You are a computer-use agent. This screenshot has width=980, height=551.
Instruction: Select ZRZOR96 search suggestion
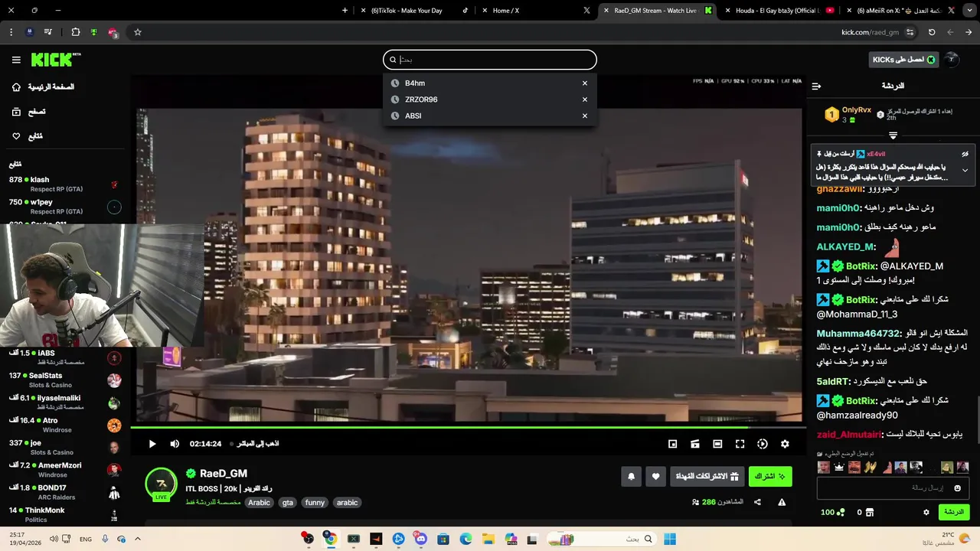pyautogui.click(x=490, y=99)
